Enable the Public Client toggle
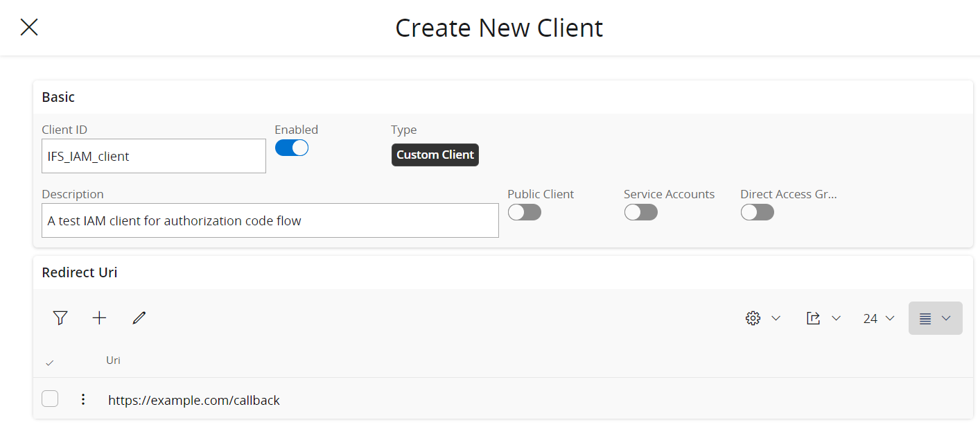This screenshot has width=980, height=427. click(525, 212)
